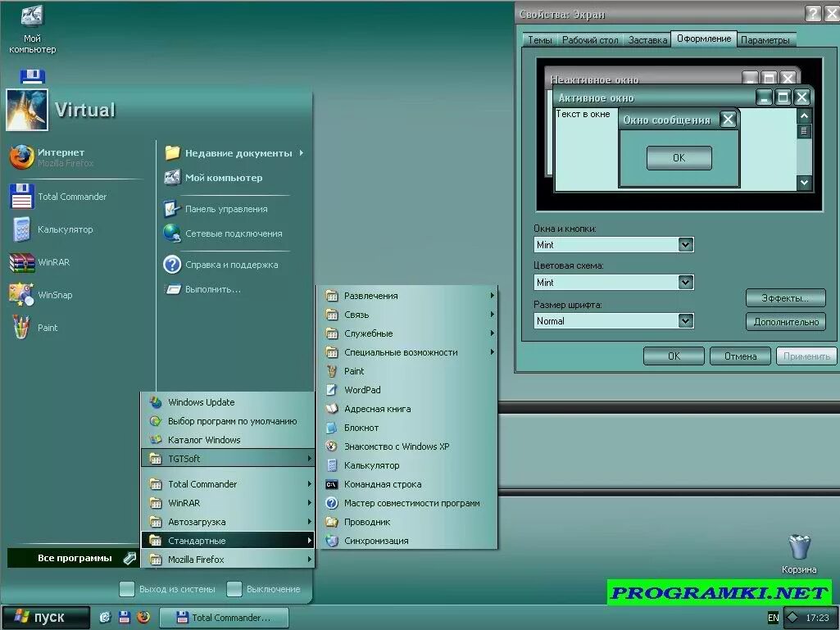This screenshot has height=630, width=840.
Task: Launch Блокнот from Стандартные submenu
Action: point(407,428)
